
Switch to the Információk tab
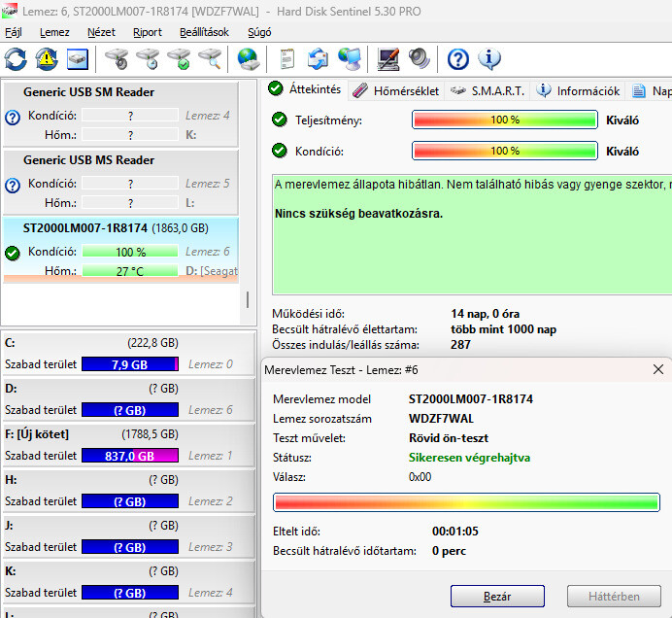579,91
